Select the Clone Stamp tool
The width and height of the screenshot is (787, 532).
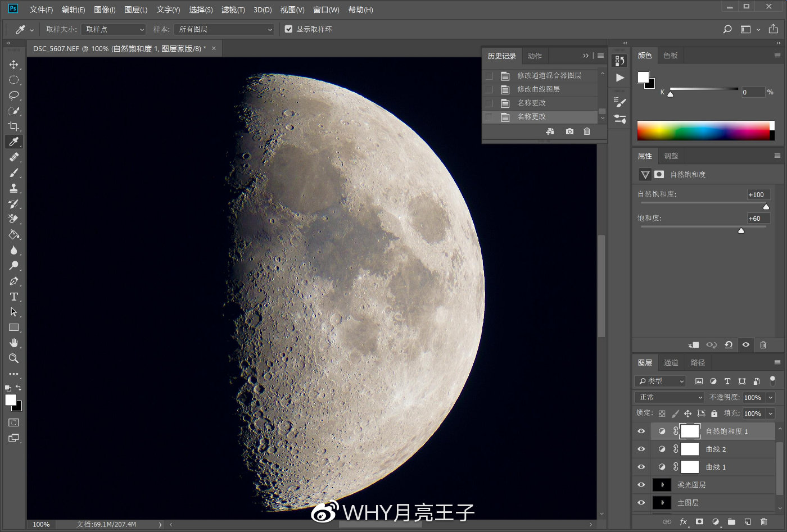(13, 188)
